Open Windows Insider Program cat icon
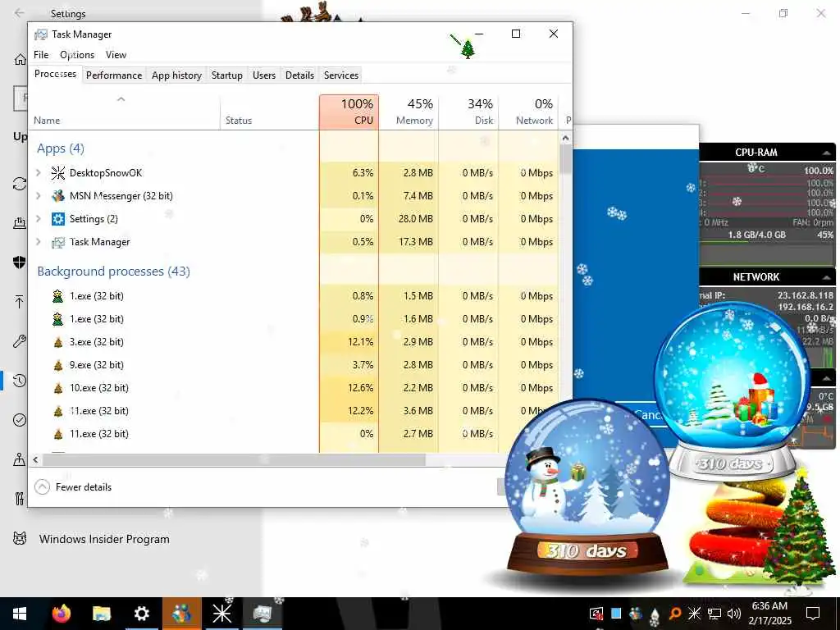 [20, 538]
